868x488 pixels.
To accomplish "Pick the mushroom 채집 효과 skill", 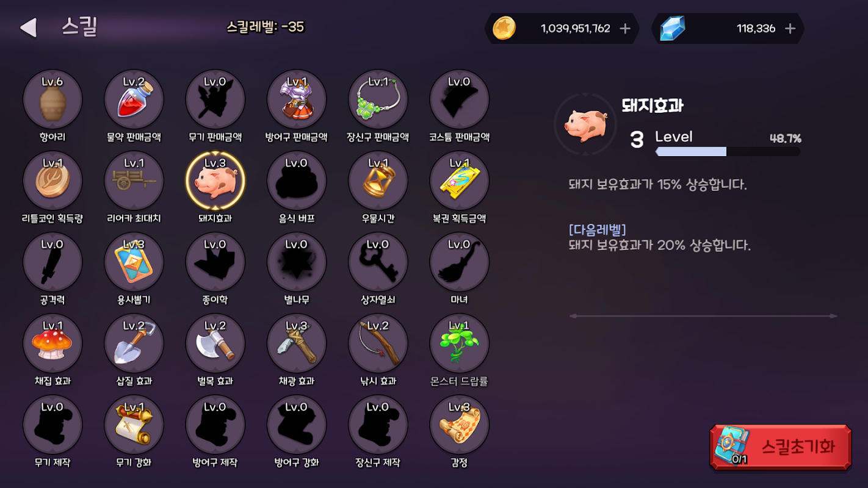I will point(52,343).
